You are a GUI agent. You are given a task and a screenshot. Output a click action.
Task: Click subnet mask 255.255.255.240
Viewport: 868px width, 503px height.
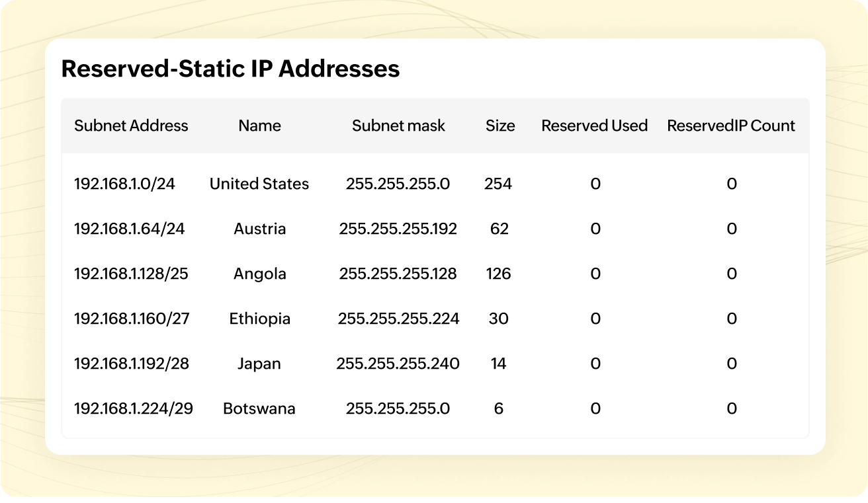[x=398, y=364]
